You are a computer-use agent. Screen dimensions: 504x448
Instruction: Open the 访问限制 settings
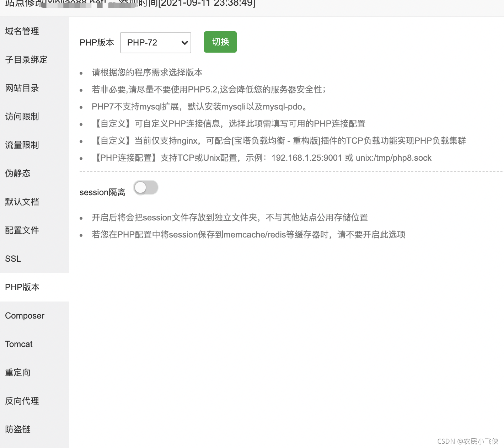click(x=22, y=117)
